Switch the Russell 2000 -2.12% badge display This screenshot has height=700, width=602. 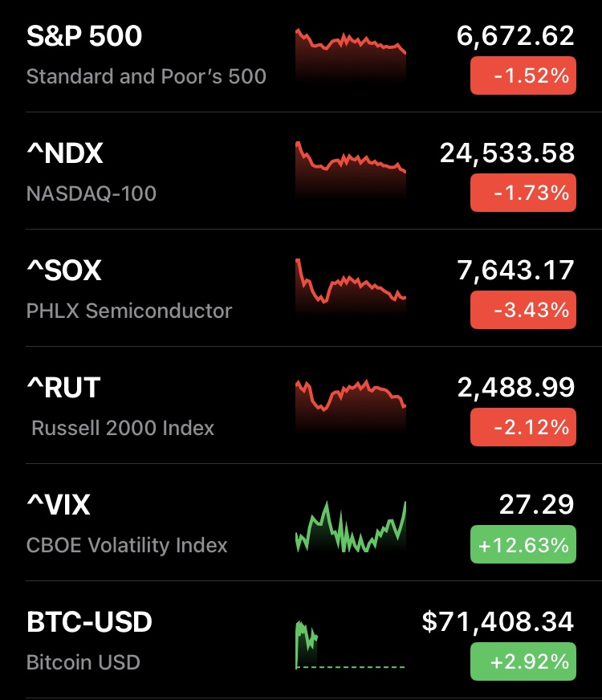click(523, 427)
